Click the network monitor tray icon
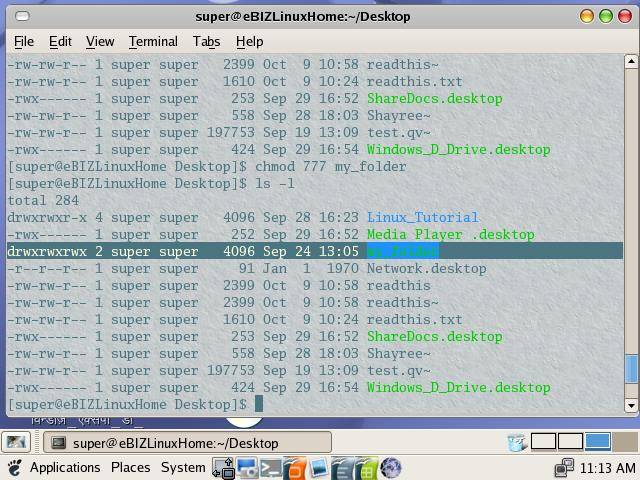Viewport: 640px width, 480px height. point(564,467)
